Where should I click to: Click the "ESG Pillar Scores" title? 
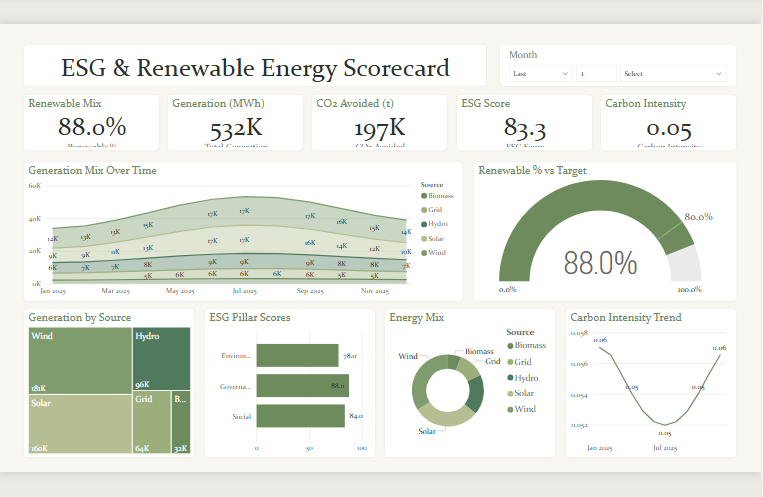(250, 317)
